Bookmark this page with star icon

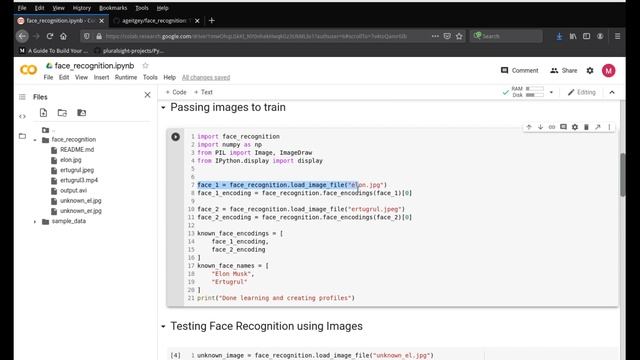pos(459,36)
